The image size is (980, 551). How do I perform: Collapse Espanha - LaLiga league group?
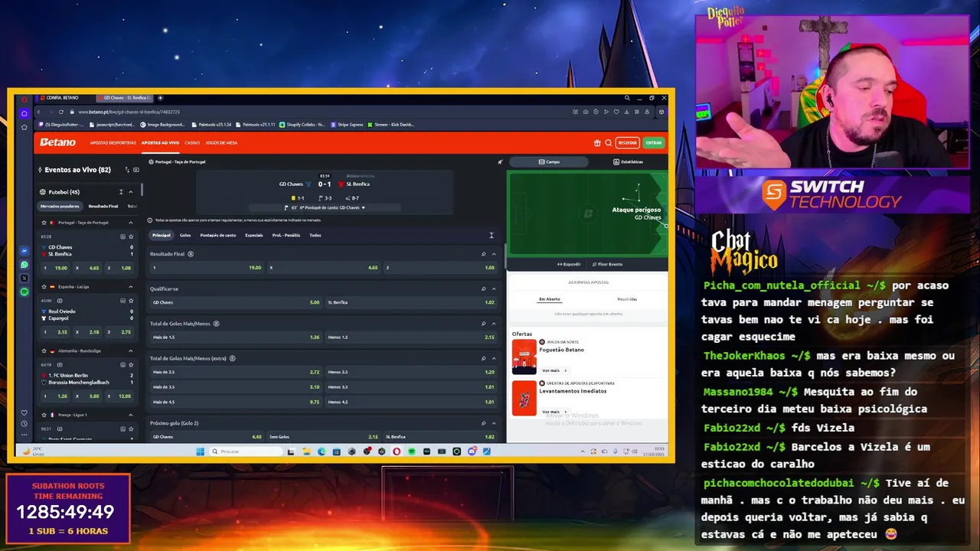tap(131, 287)
